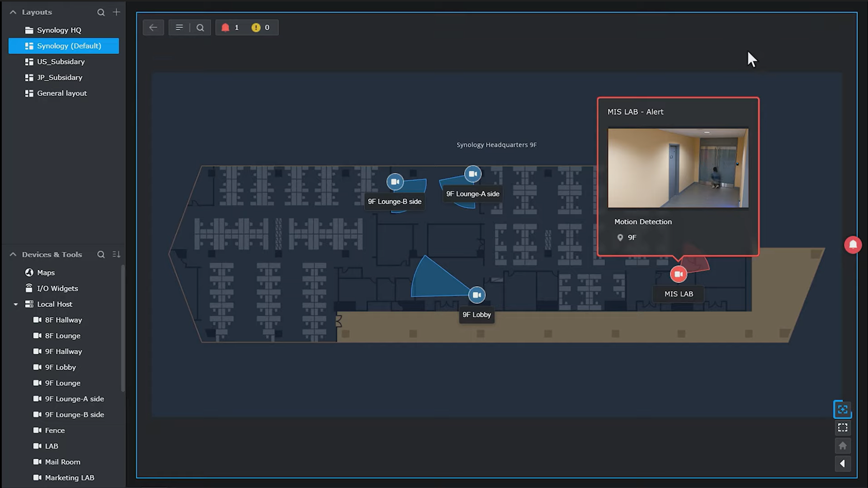Click the yellow warning counter icon
This screenshot has width=868, height=488.
pos(256,28)
